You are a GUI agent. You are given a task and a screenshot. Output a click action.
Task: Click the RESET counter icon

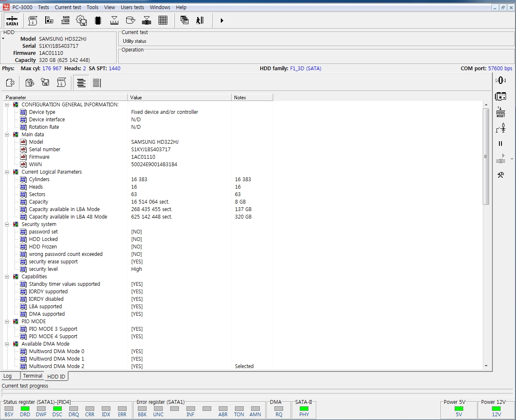click(501, 112)
